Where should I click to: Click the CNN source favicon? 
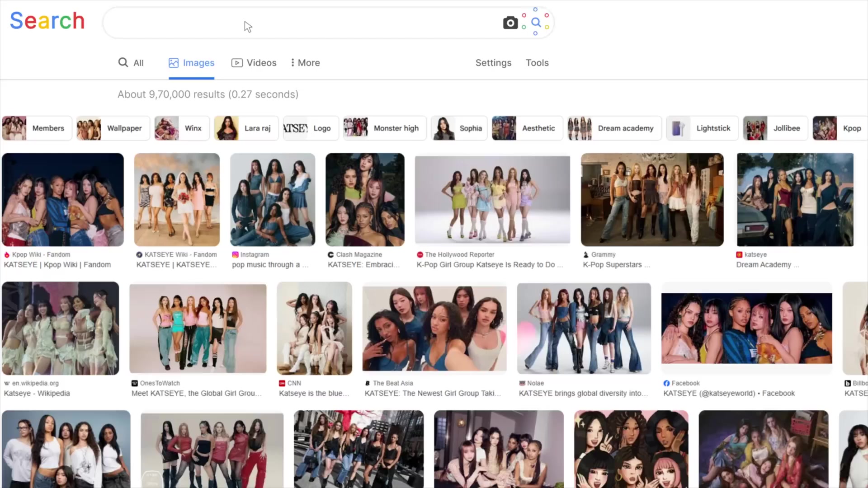pyautogui.click(x=282, y=383)
